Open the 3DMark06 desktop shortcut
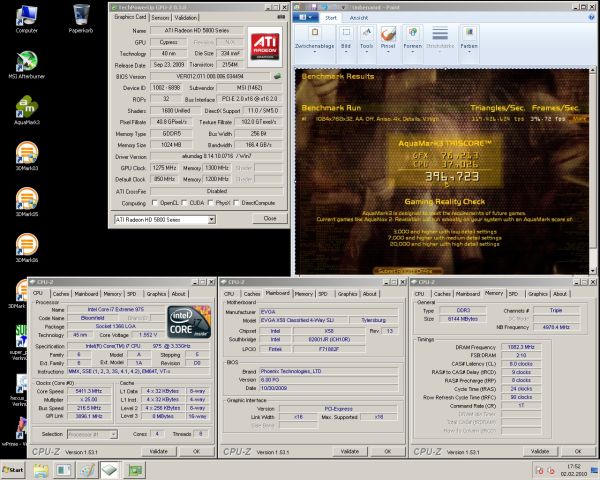This screenshot has height=480, width=600. 26,248
